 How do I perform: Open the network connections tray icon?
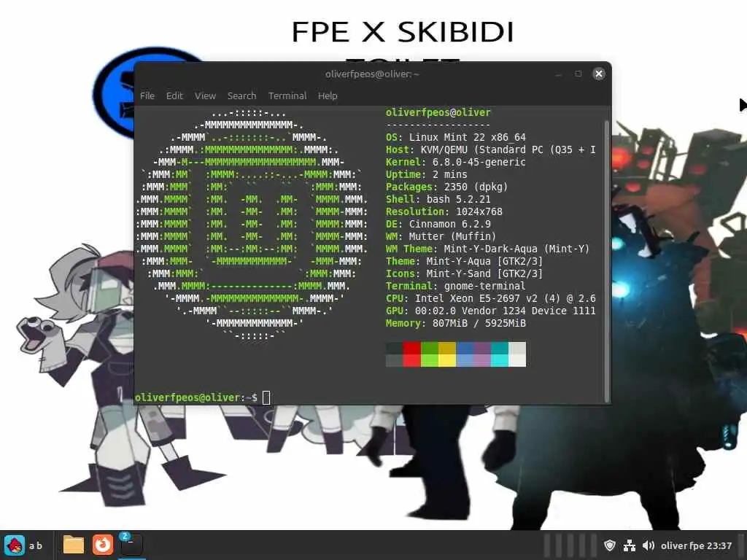coord(630,545)
